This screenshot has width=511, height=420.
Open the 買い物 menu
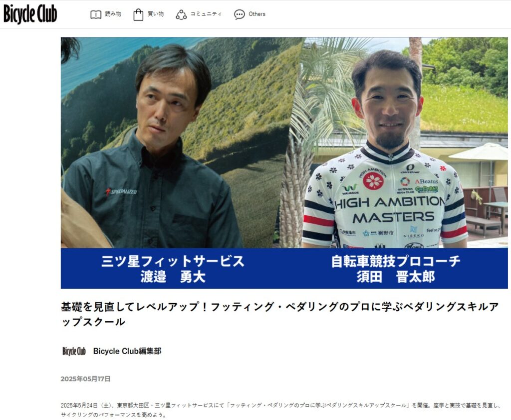(x=156, y=14)
